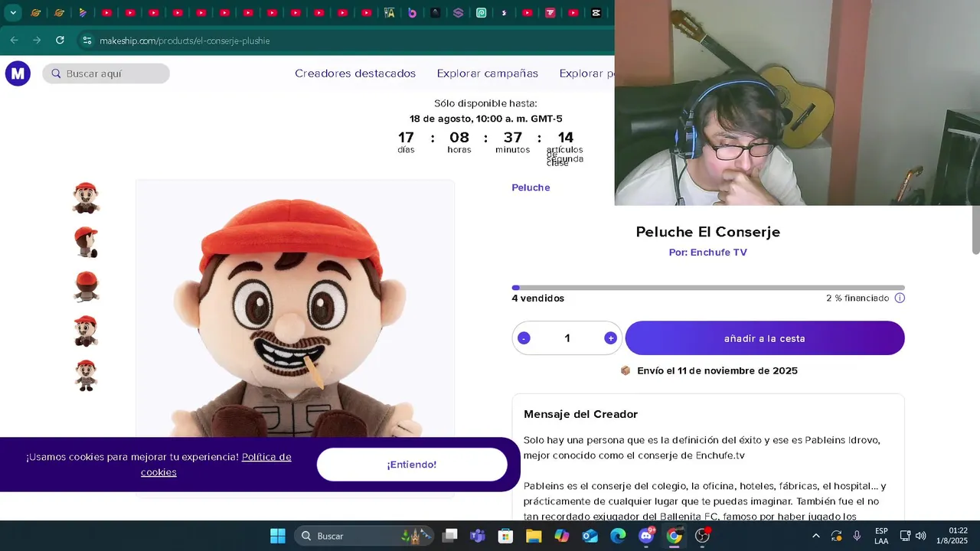This screenshot has height=551, width=980.
Task: Select third plush thumbnail, back view
Action: point(86,287)
